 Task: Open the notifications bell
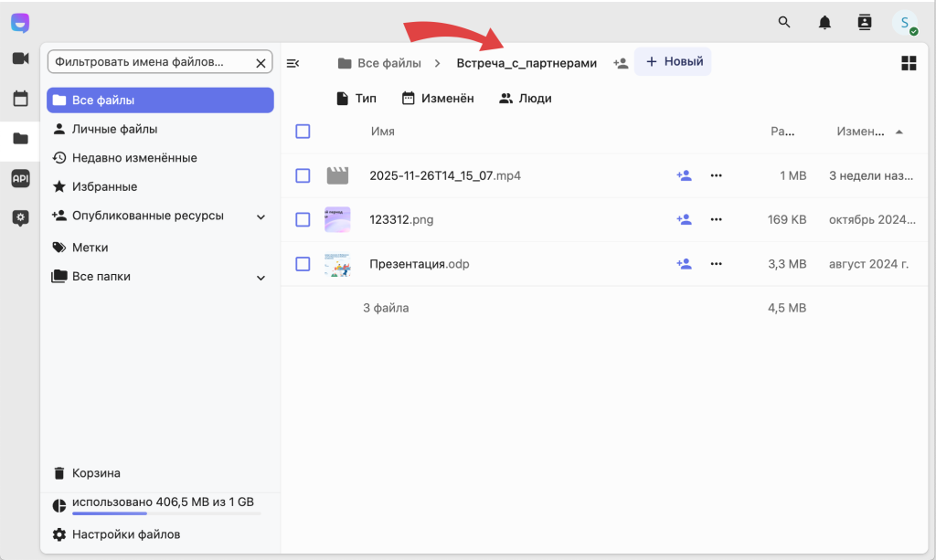pos(824,23)
